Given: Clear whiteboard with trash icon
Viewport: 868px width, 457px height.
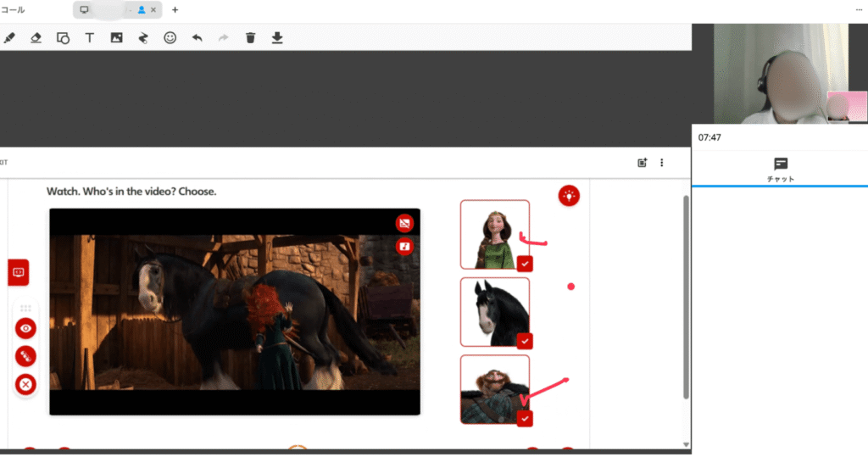Looking at the screenshot, I should click(250, 37).
